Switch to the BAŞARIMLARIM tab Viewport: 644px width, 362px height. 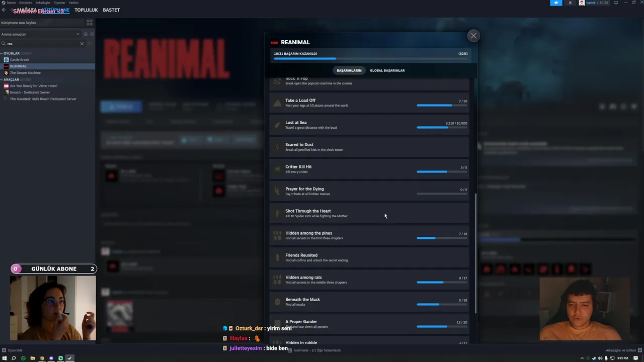(x=349, y=70)
